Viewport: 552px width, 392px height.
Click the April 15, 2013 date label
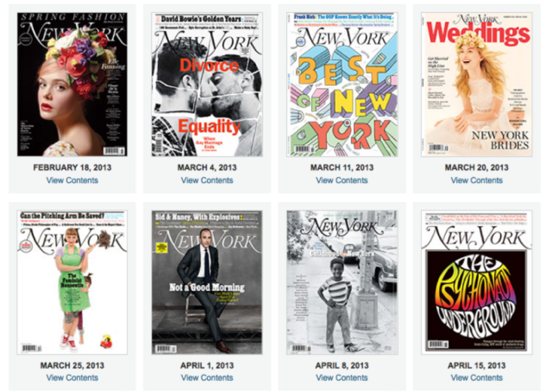[477, 365]
